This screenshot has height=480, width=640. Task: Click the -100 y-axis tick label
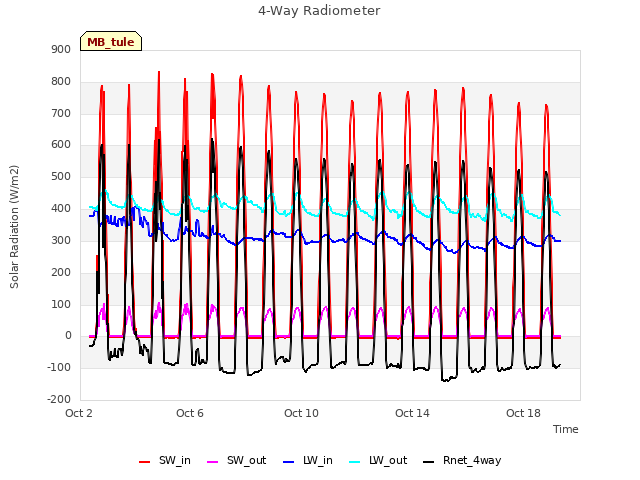point(59,367)
